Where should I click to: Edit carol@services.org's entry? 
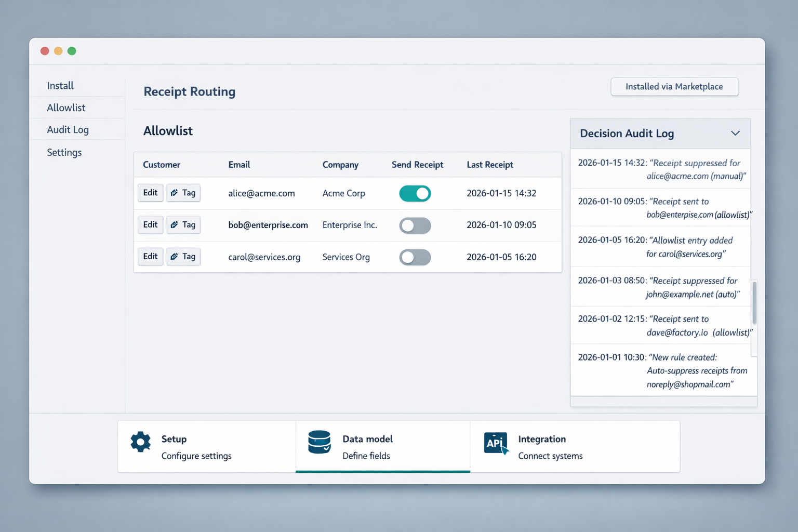tap(150, 256)
